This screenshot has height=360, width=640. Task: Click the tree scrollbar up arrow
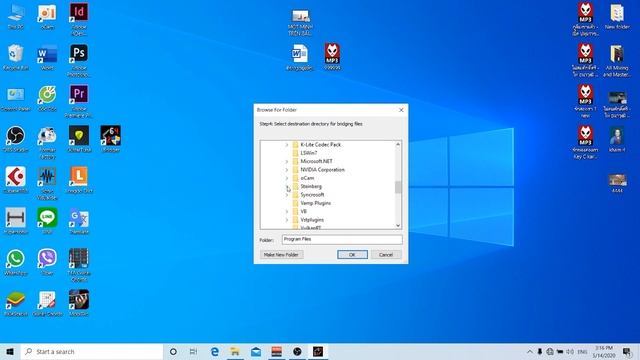click(x=398, y=144)
